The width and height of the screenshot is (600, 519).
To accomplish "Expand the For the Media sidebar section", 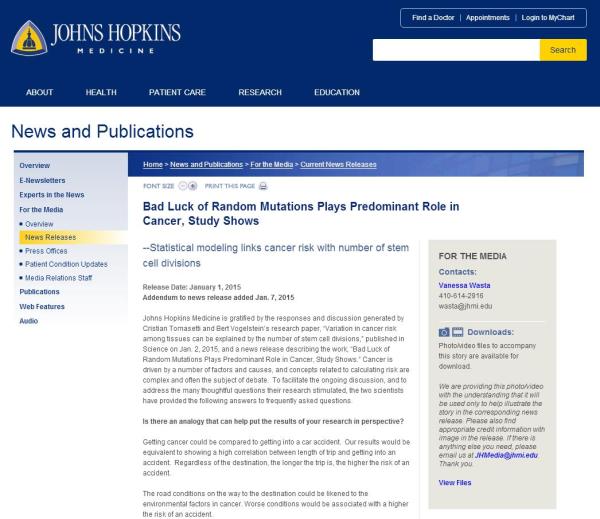I will pyautogui.click(x=41, y=210).
